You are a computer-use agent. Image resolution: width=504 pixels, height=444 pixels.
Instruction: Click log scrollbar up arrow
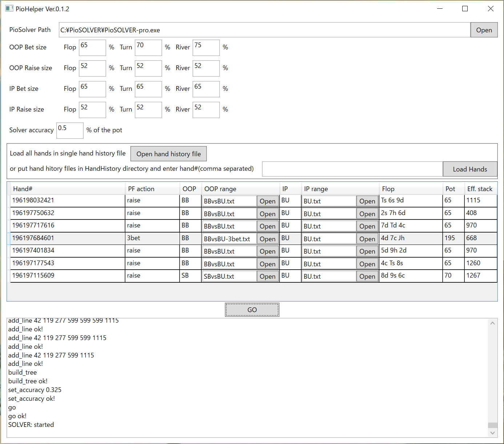pos(493,323)
